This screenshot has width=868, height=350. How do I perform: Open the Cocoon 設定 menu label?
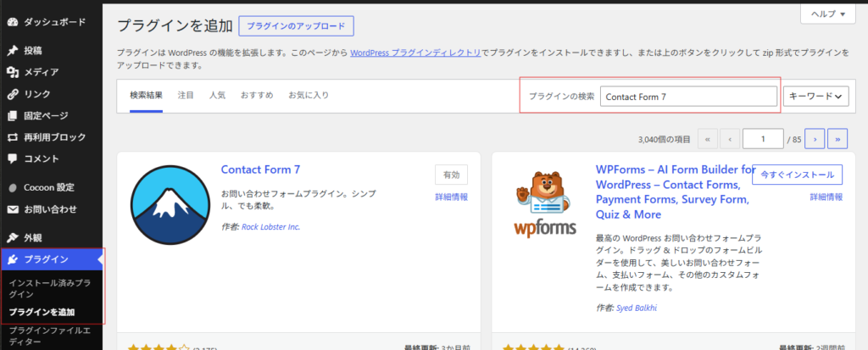point(48,188)
